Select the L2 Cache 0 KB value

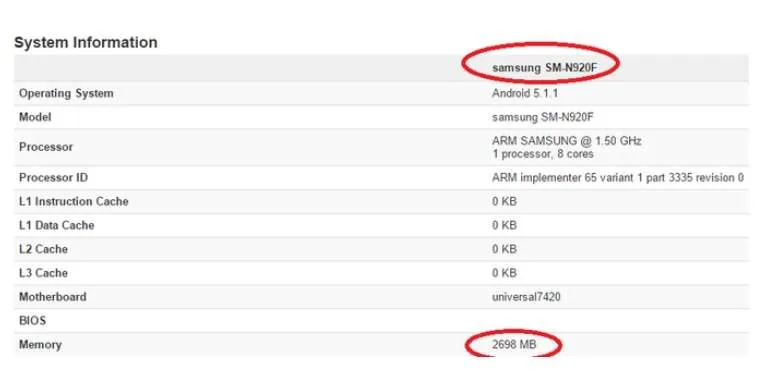click(504, 249)
